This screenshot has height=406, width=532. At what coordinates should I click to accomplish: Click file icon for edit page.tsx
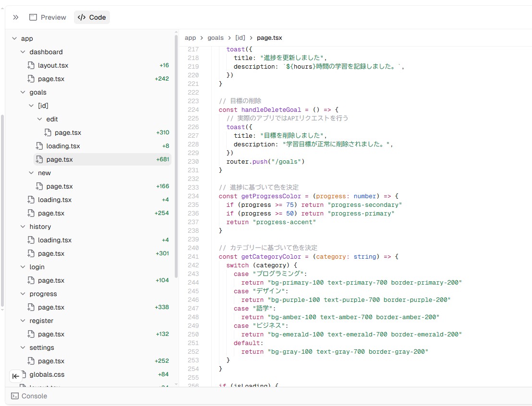[x=48, y=132]
